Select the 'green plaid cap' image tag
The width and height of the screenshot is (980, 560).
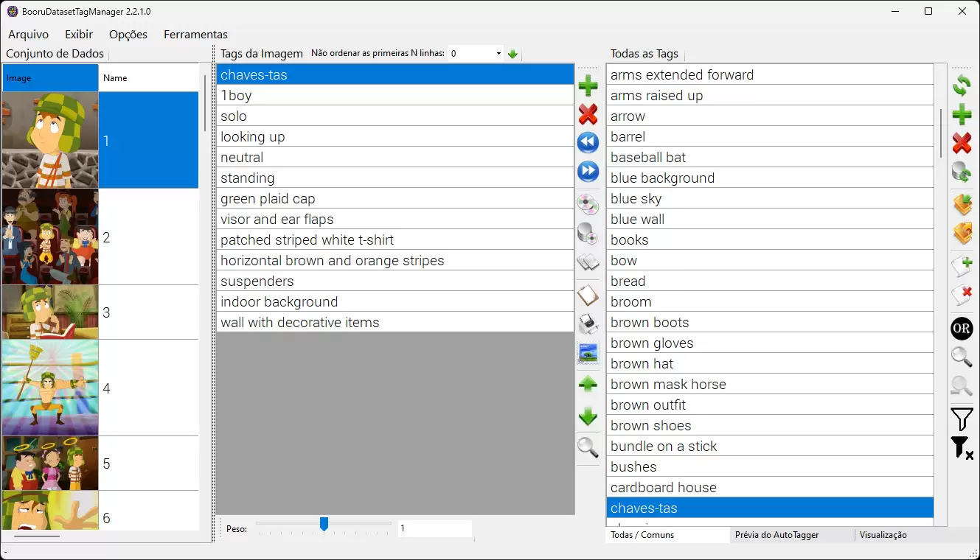pyautogui.click(x=395, y=198)
